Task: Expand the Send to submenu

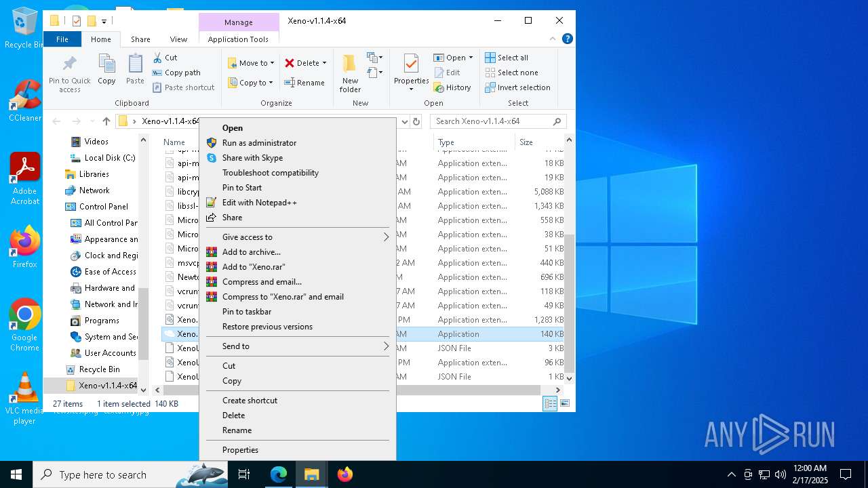Action: 298,346
